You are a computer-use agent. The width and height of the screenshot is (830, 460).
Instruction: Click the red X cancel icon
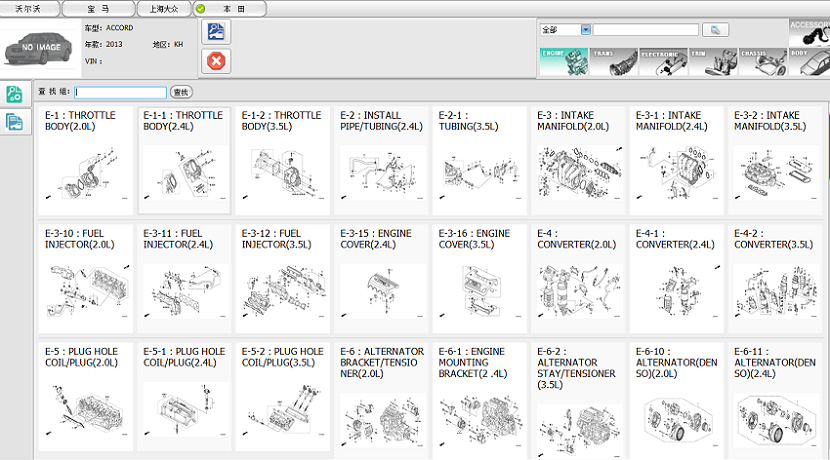215,61
